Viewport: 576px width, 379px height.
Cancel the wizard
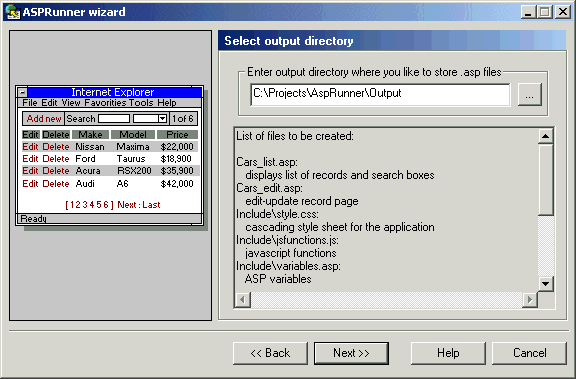529,353
